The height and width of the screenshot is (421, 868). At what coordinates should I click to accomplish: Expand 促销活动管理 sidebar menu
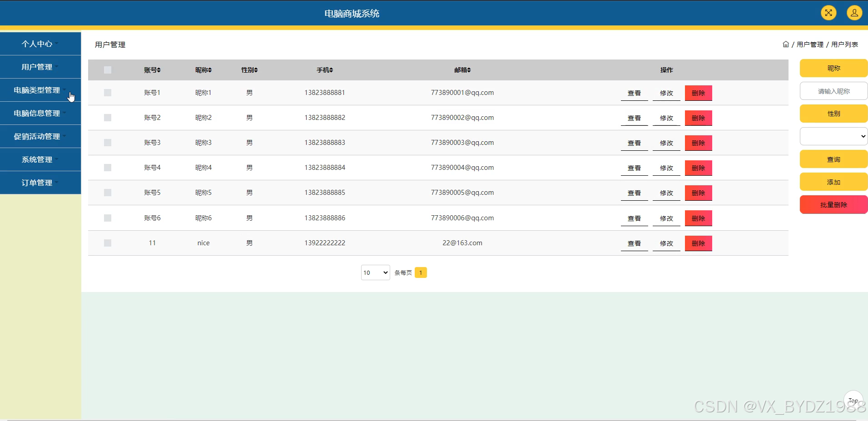(40, 136)
